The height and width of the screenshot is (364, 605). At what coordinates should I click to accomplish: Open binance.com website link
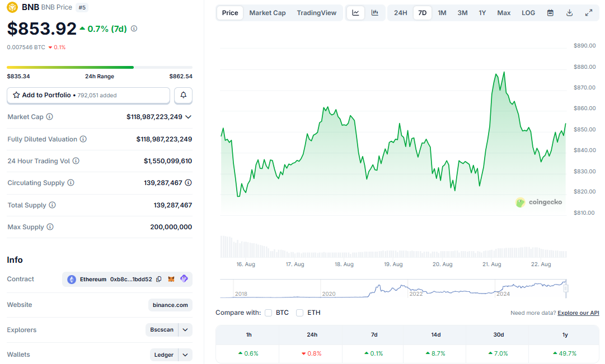click(x=170, y=305)
